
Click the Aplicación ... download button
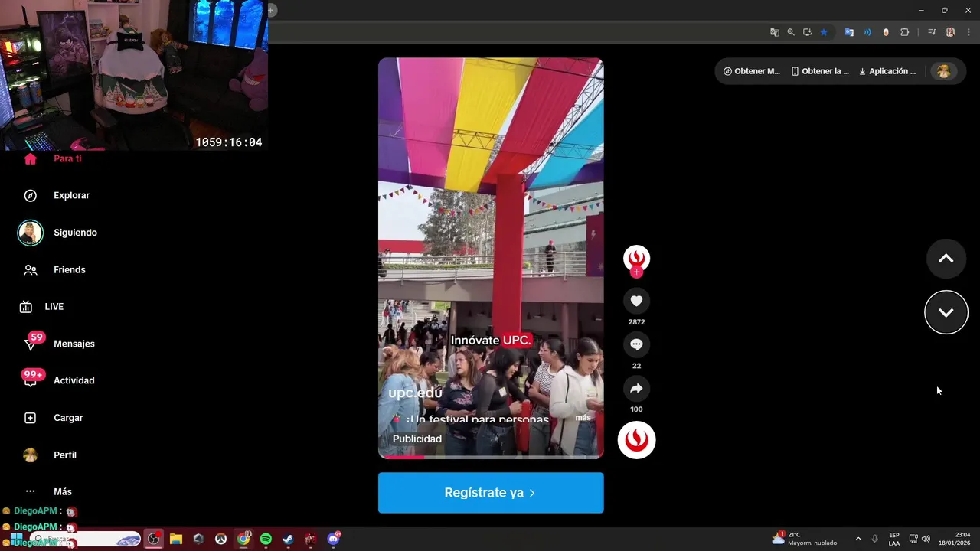(x=887, y=71)
